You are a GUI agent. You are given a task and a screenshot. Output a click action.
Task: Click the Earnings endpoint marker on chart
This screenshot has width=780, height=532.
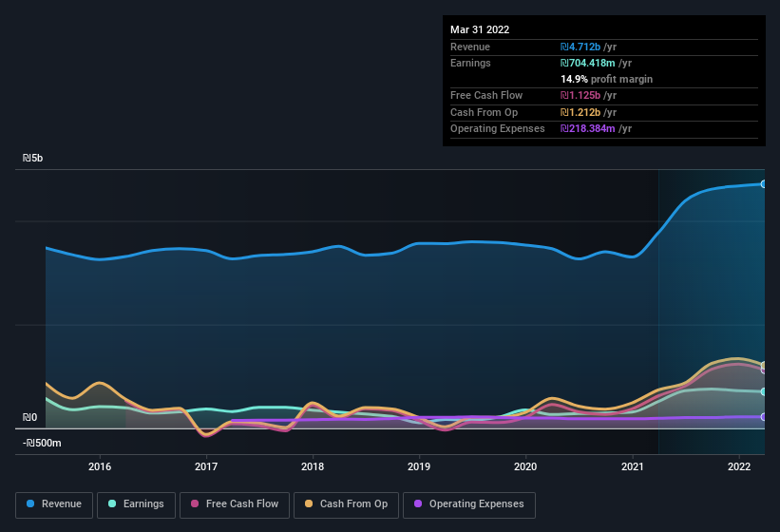pyautogui.click(x=763, y=391)
